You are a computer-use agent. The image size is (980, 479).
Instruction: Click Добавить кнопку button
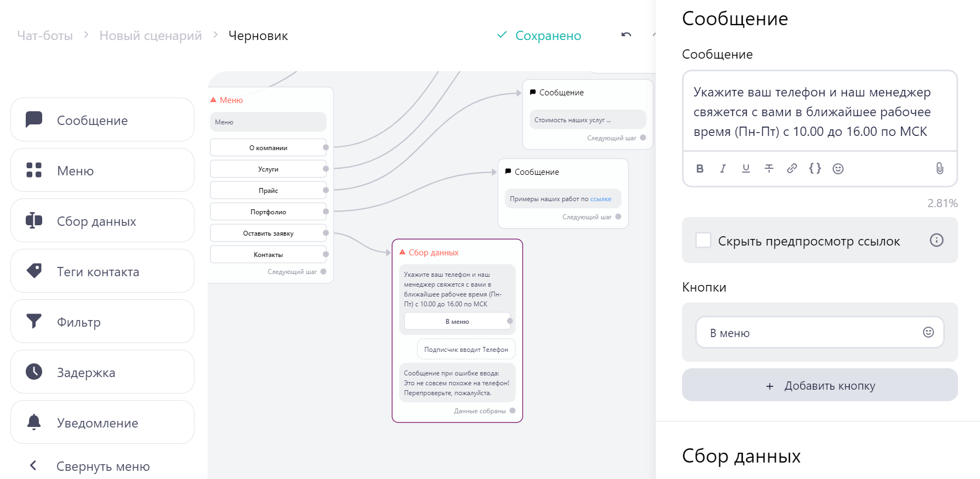(819, 385)
